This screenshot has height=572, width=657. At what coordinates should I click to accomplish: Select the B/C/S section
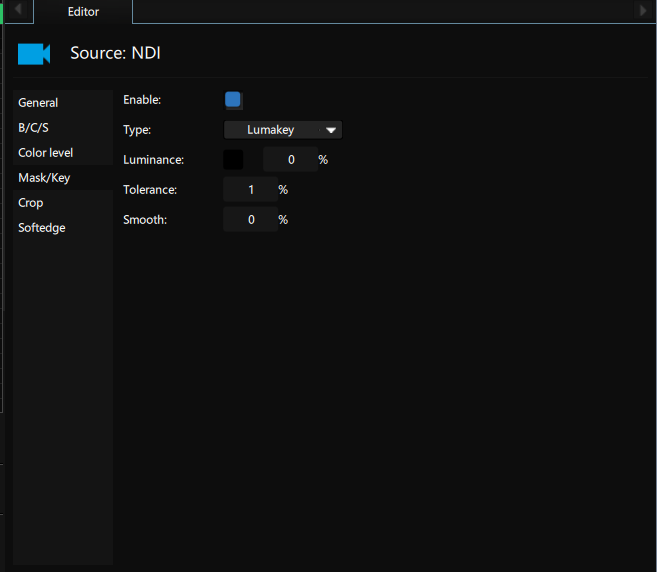point(33,128)
